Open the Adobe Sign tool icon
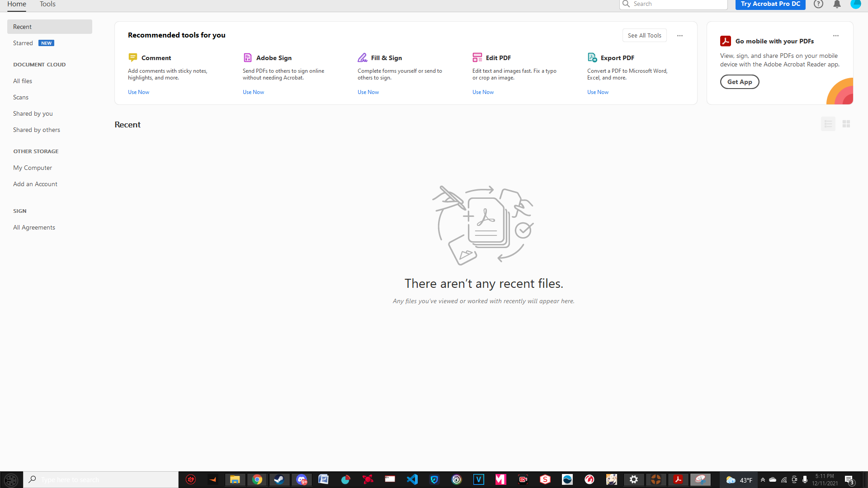The height and width of the screenshot is (488, 868). point(248,57)
